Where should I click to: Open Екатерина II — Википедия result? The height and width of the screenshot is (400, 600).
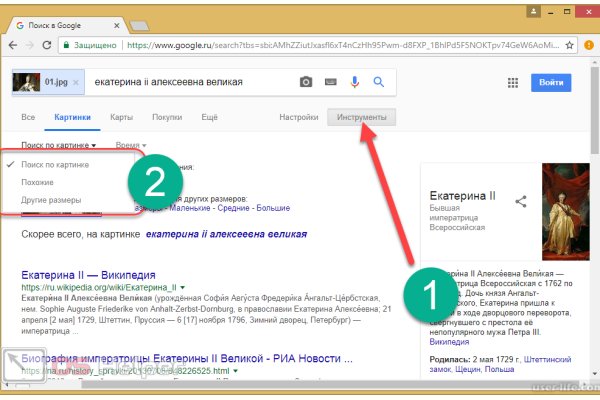[x=88, y=275]
